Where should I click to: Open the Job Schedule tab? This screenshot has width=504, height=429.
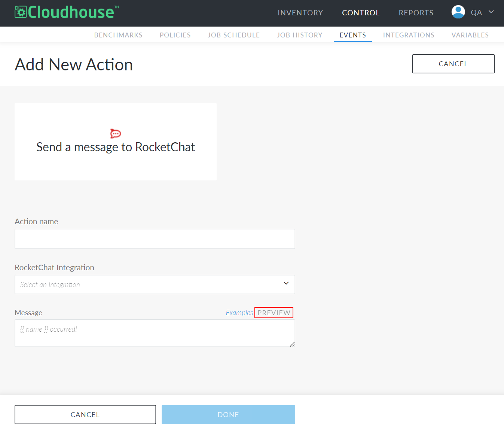(234, 35)
